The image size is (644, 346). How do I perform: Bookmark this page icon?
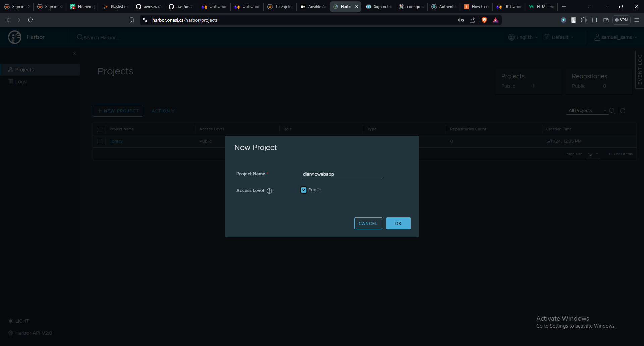(132, 20)
